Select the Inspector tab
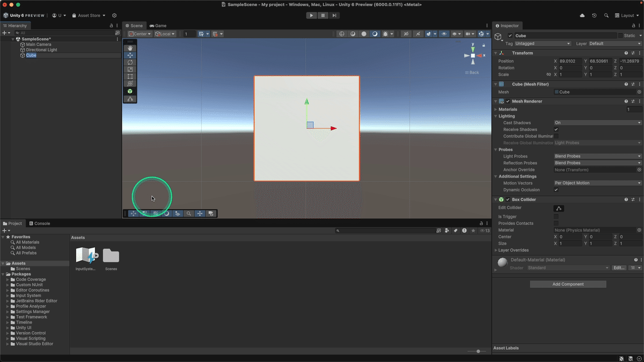 507,26
